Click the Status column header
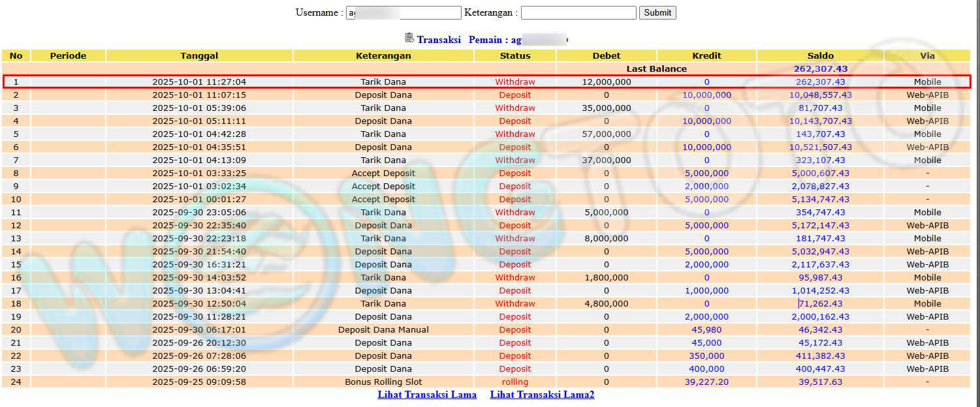 pyautogui.click(x=515, y=55)
